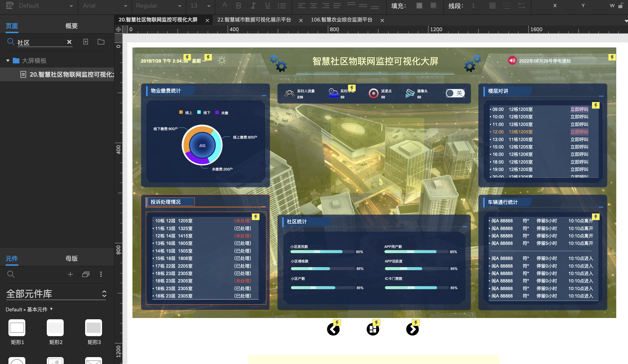Toggle underline text formatting
Viewport: 628px width, 364px height.
[267, 6]
